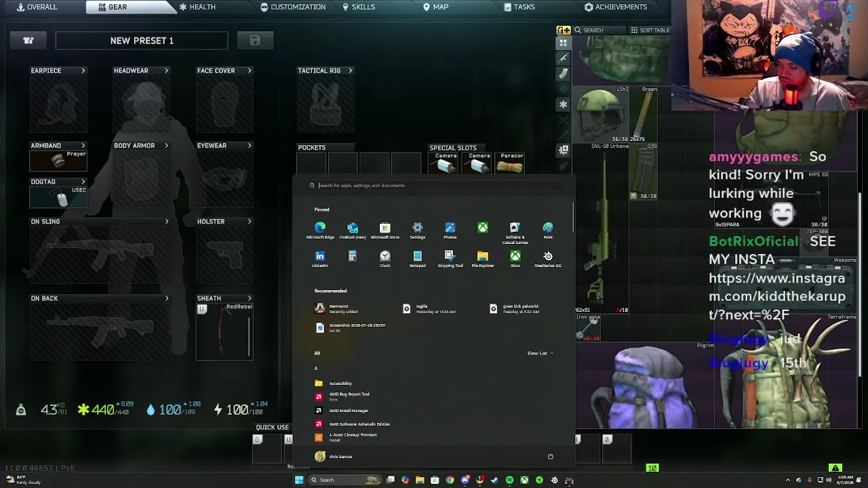Expand the Headwear slot arrow
This screenshot has width=868, height=488.
pos(166,70)
